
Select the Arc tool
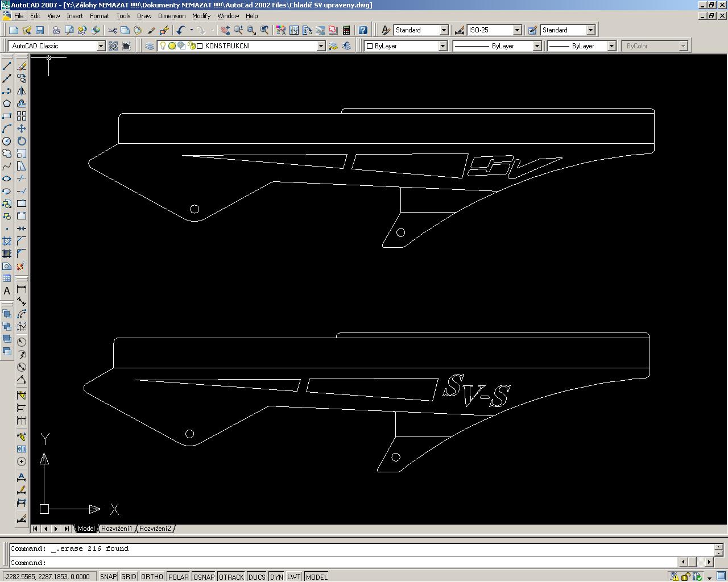(x=7, y=128)
